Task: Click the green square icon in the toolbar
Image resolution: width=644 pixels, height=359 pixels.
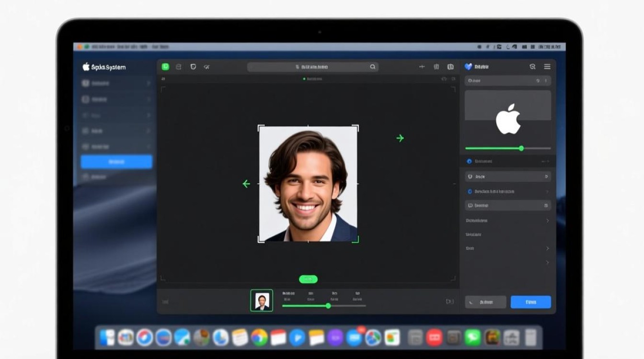Action: click(166, 67)
